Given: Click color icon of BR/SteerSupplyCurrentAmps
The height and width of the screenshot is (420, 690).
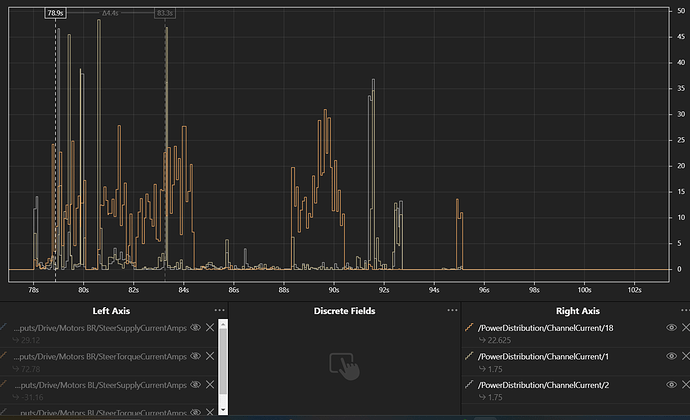Looking at the screenshot, I should pos(4,327).
